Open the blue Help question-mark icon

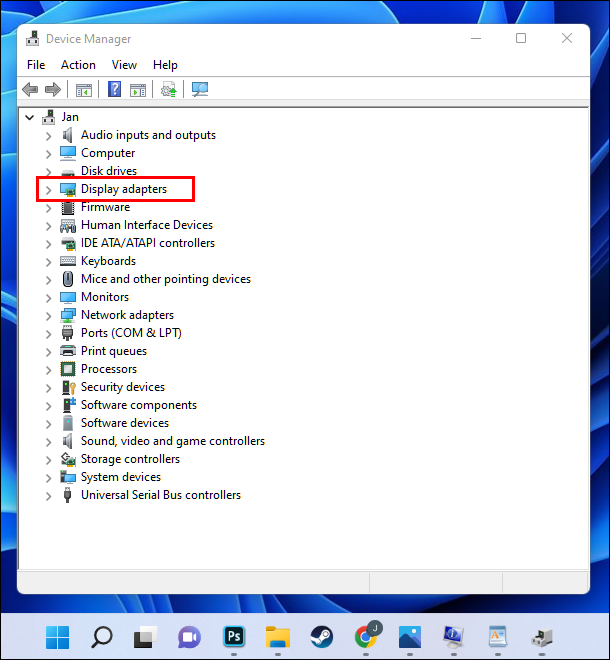115,89
